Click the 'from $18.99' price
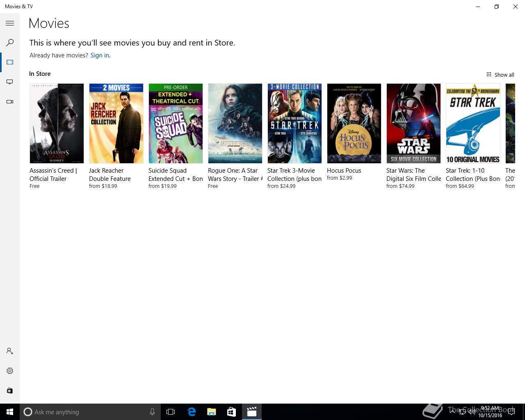This screenshot has width=525, height=420. 103,186
